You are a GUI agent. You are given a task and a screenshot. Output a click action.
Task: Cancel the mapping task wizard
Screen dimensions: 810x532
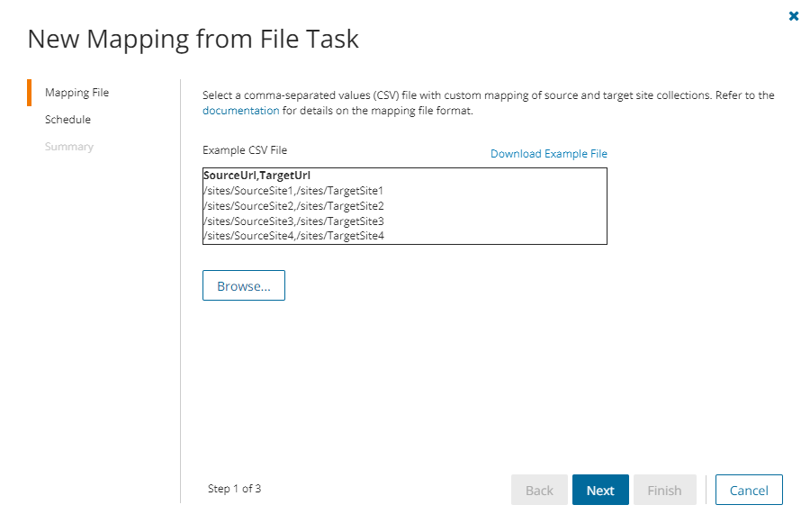[749, 491]
